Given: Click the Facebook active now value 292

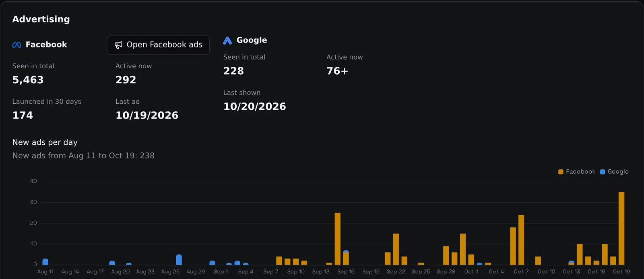Looking at the screenshot, I should 126,80.
